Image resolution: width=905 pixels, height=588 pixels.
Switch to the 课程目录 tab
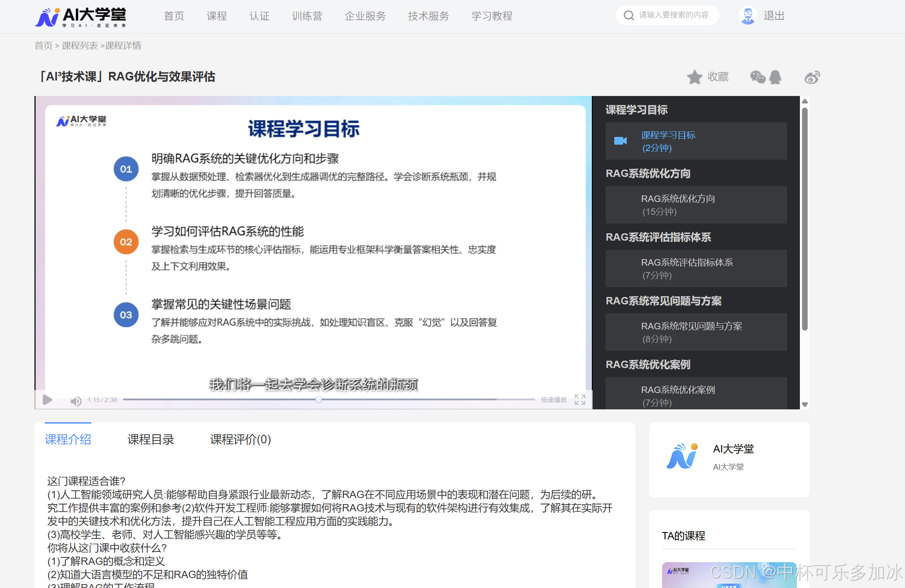point(151,439)
